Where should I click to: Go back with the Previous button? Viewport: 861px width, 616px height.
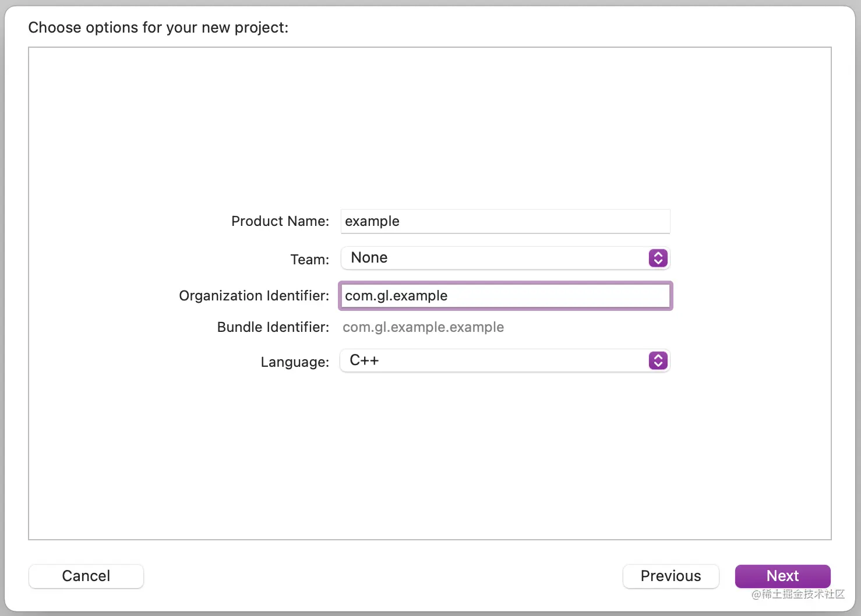tap(671, 576)
